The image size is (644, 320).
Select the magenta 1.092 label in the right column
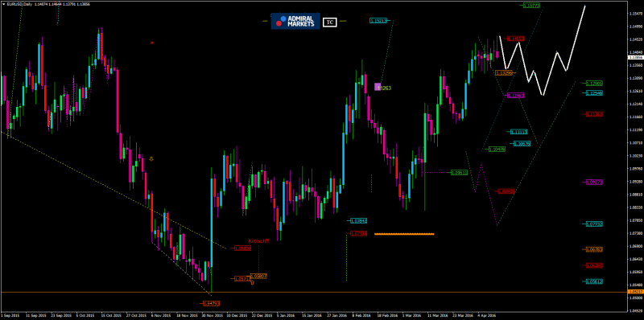coord(594,182)
